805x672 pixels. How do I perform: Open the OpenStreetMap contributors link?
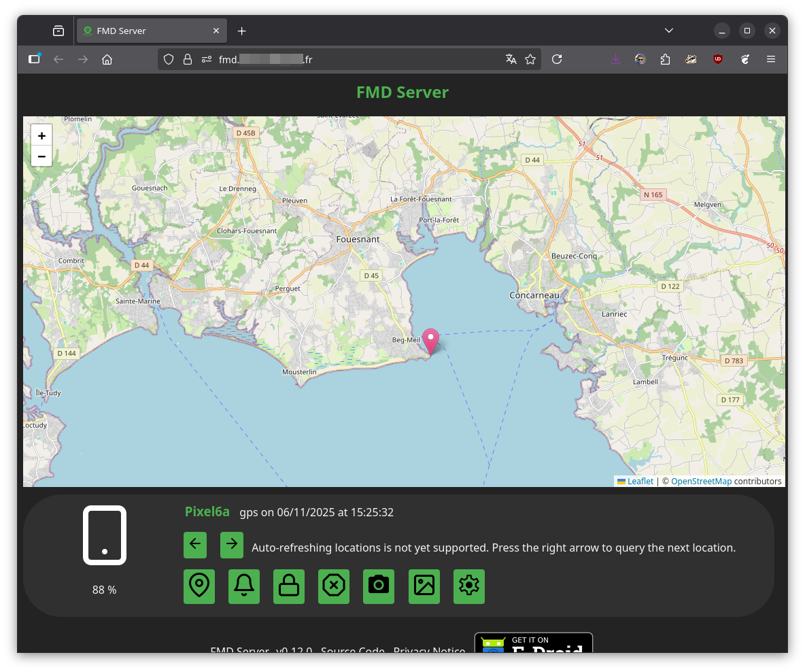pyautogui.click(x=701, y=482)
